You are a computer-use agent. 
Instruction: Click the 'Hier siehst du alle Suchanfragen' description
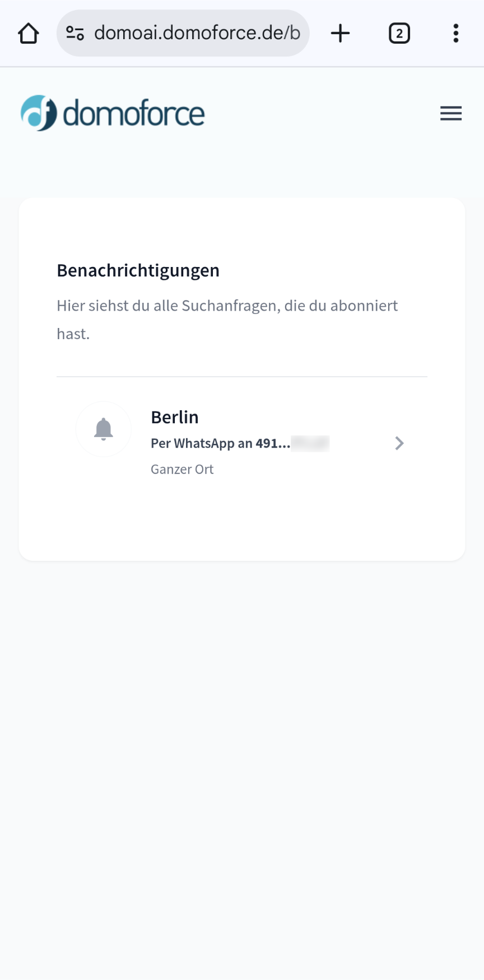pyautogui.click(x=227, y=306)
